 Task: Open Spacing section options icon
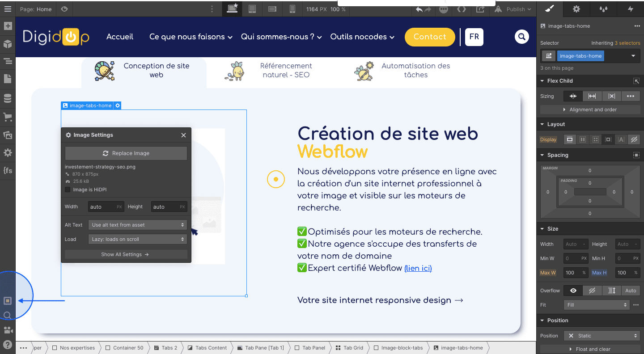(636, 155)
